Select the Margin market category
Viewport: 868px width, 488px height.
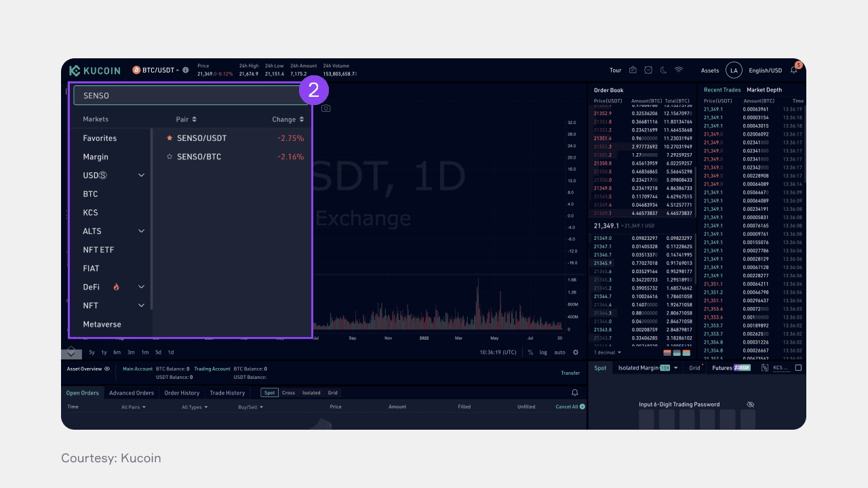coord(96,157)
